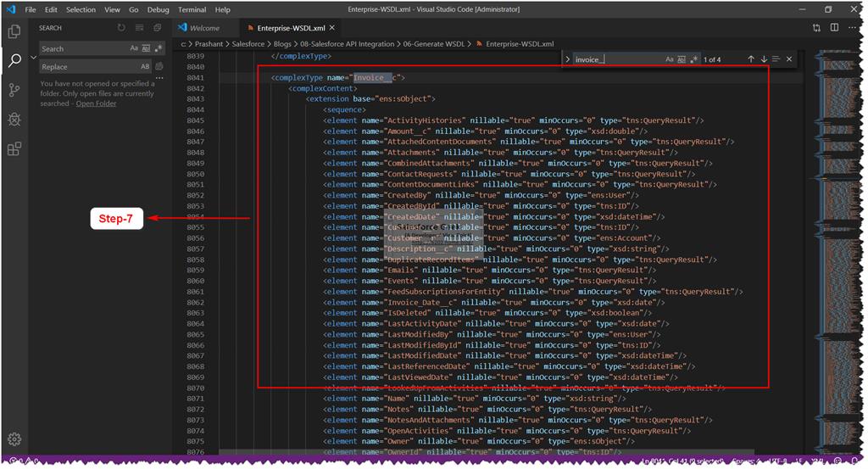The image size is (868, 469).
Task: Split the editor to the right
Action: [x=834, y=28]
